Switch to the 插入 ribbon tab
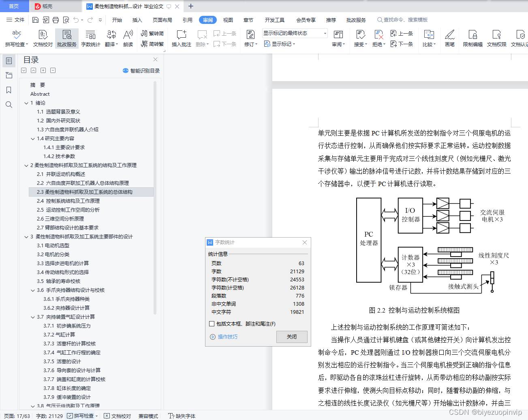 137,20
